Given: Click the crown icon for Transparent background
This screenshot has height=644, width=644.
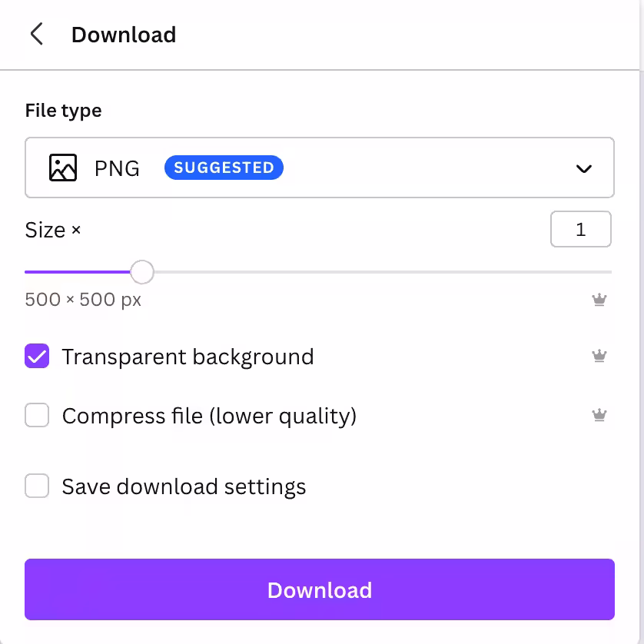Looking at the screenshot, I should point(599,356).
